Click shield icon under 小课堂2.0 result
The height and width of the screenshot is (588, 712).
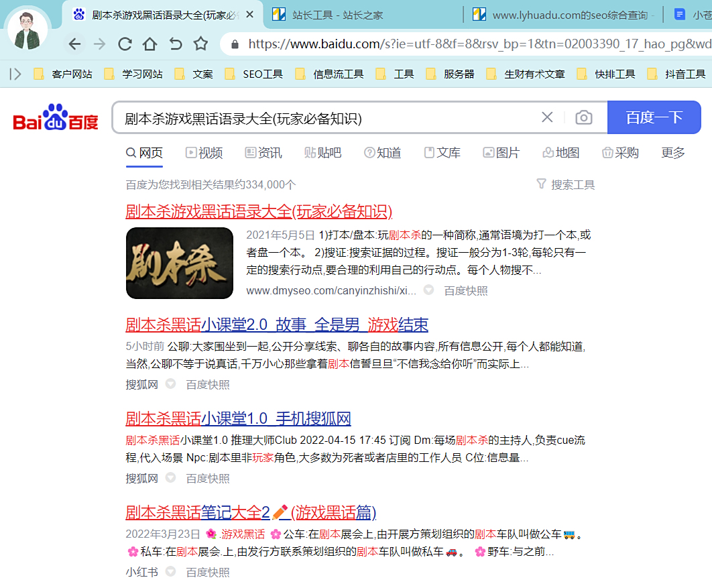click(x=170, y=384)
